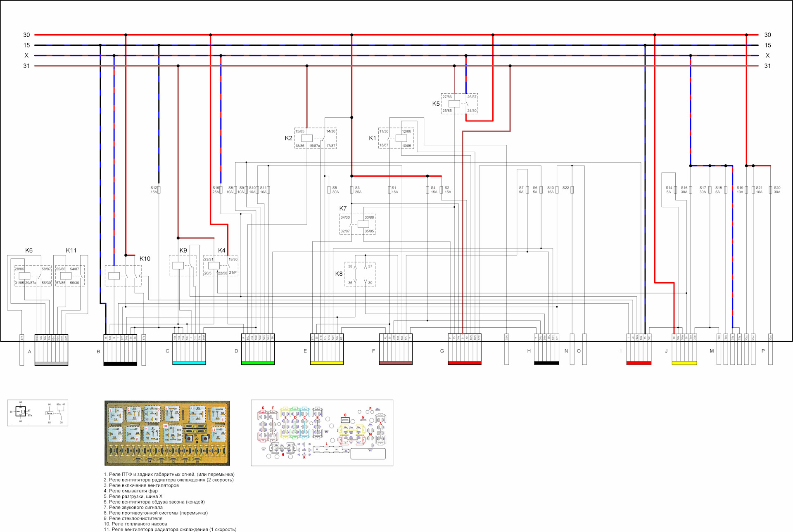This screenshot has width=793, height=532.
Task: Click the K4 relay label
Action: [x=222, y=251]
